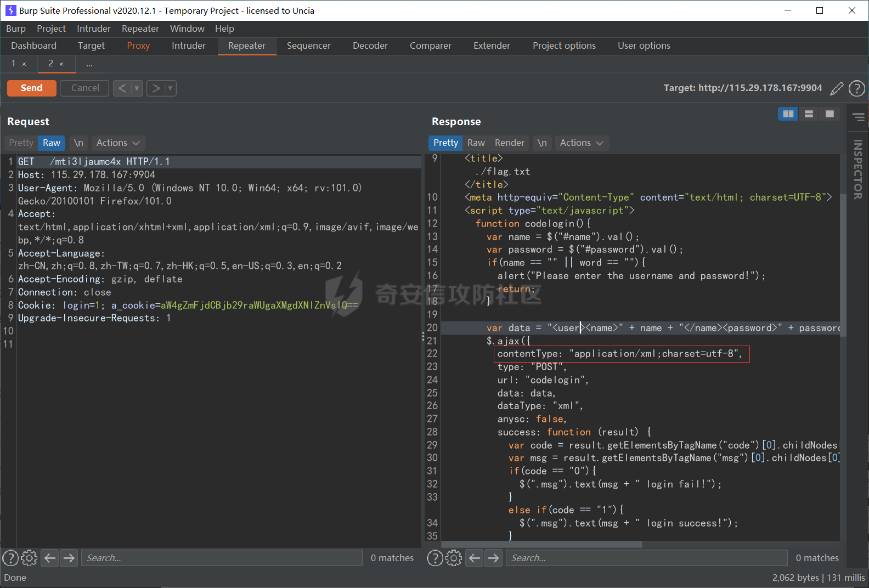The height and width of the screenshot is (588, 869).
Task: Open the previous-history dropdown arrow
Action: pyautogui.click(x=137, y=88)
